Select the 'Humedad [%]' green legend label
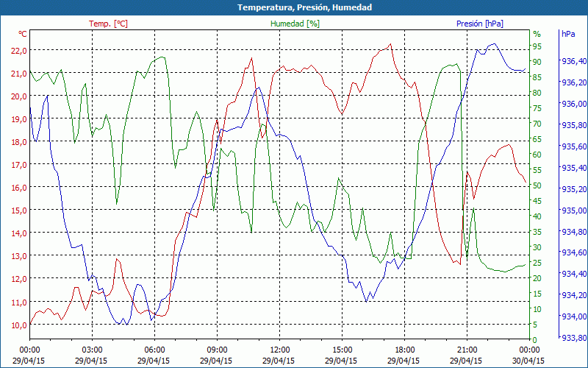The image size is (588, 368). tap(295, 24)
